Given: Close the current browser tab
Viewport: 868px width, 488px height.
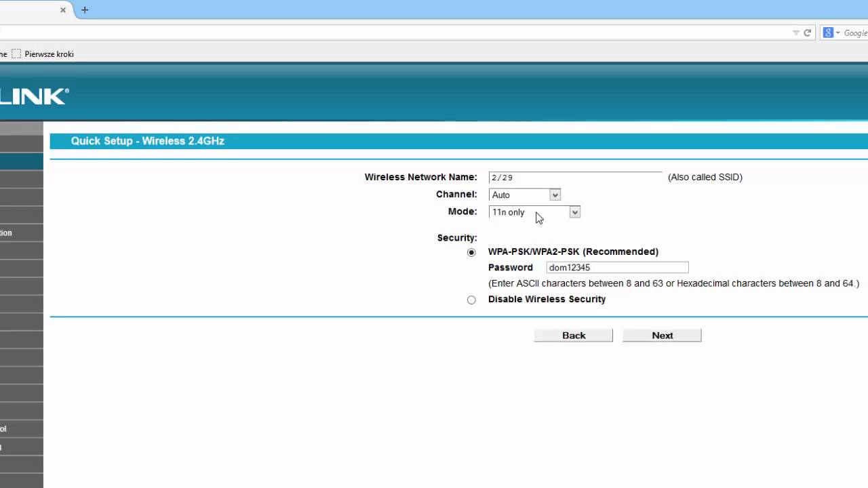Looking at the screenshot, I should point(63,10).
